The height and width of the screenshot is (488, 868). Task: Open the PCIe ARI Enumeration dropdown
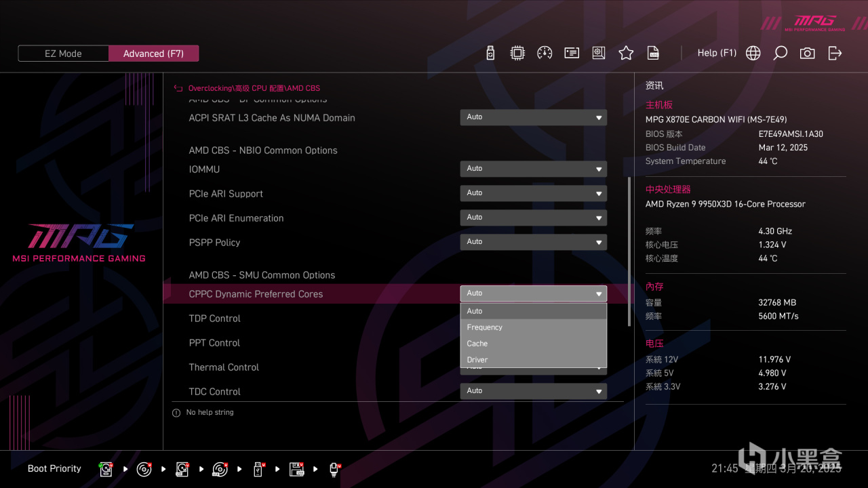tap(534, 218)
